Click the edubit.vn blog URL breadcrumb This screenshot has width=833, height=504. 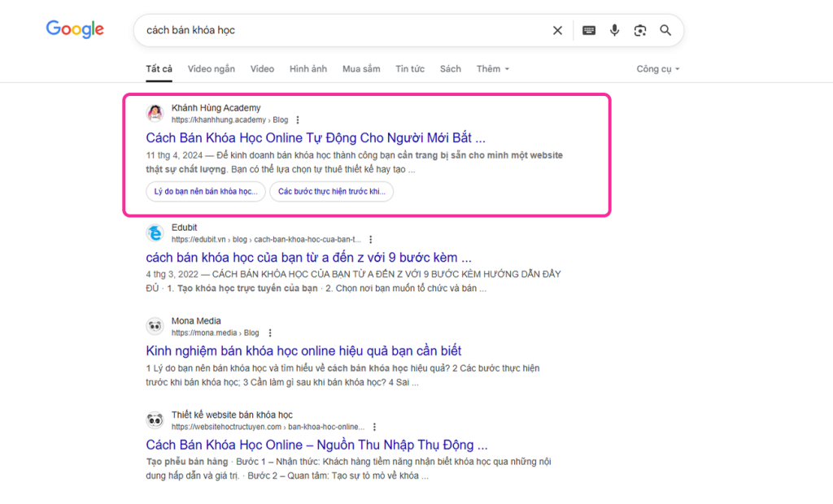[266, 240]
